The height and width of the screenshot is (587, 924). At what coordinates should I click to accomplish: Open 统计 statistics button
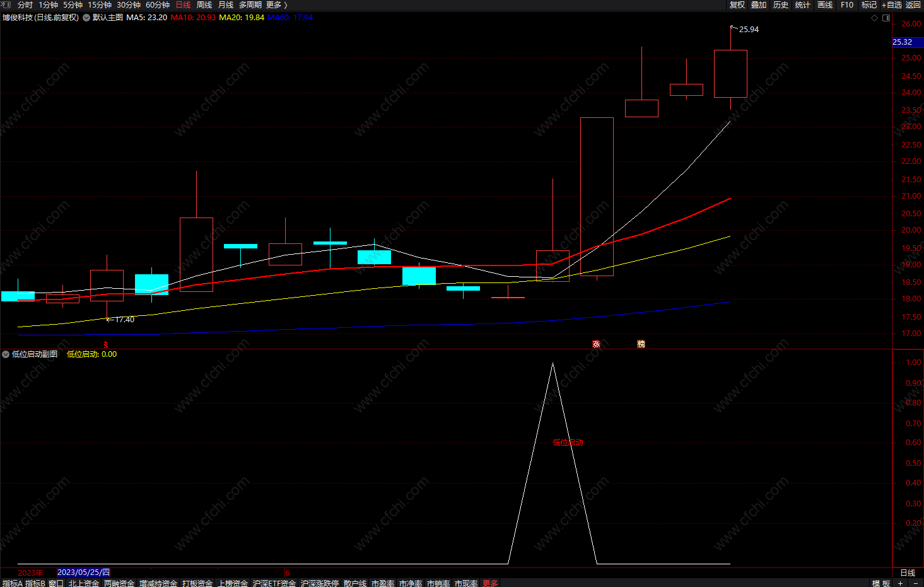(803, 5)
